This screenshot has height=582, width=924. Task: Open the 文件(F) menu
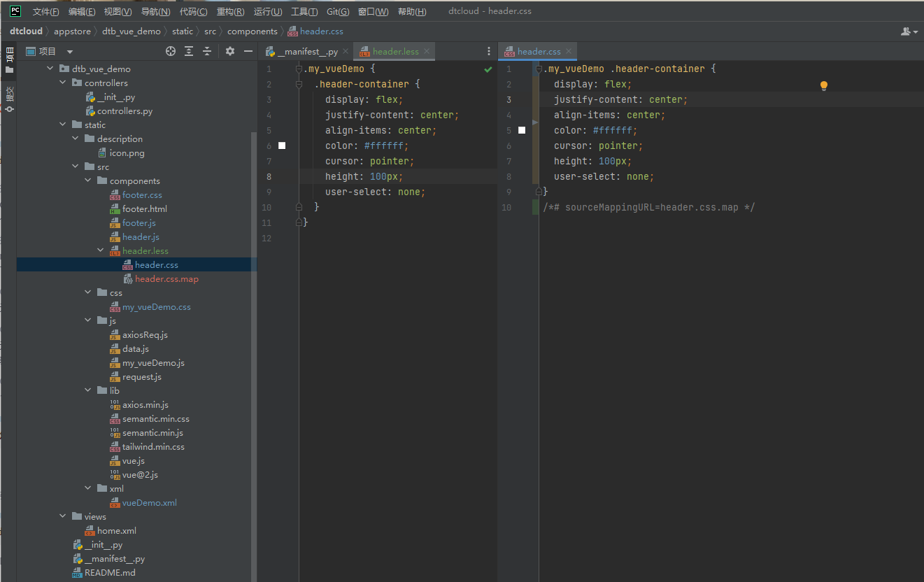pyautogui.click(x=45, y=11)
